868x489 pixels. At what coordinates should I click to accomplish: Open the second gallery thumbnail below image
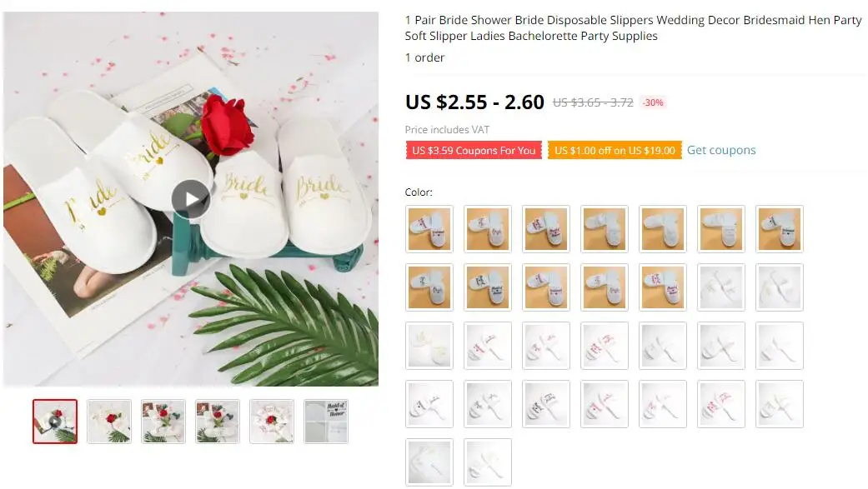109,422
